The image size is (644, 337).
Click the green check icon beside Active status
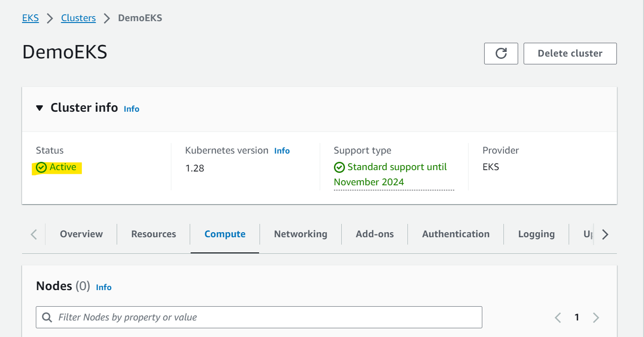click(x=41, y=167)
